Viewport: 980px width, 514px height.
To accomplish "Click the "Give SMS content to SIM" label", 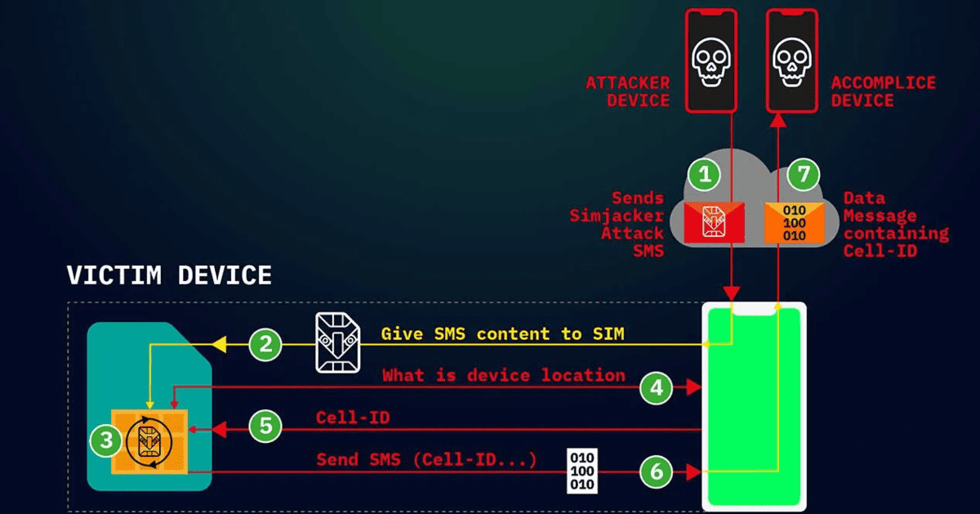I will point(502,334).
